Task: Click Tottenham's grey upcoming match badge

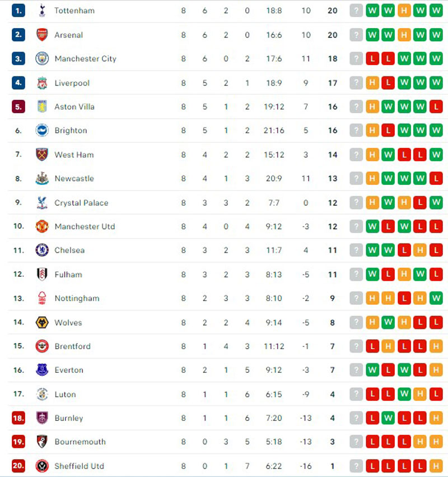Action: pos(356,11)
